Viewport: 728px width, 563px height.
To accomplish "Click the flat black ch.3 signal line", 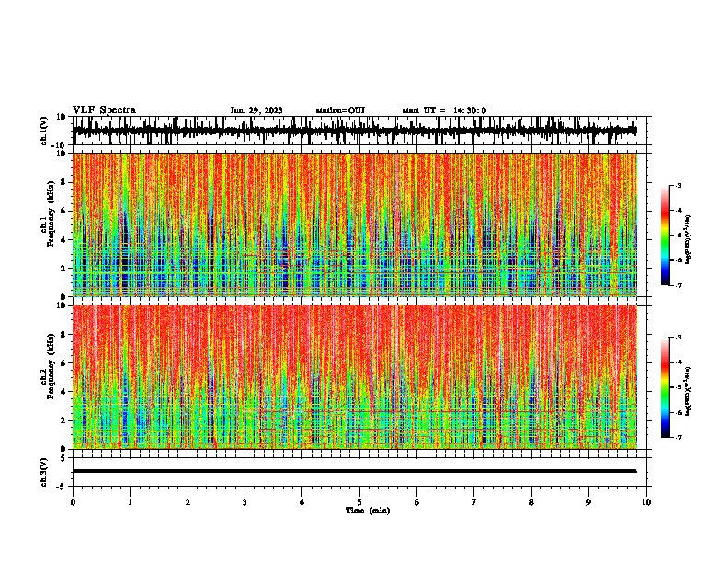I will 354,471.
